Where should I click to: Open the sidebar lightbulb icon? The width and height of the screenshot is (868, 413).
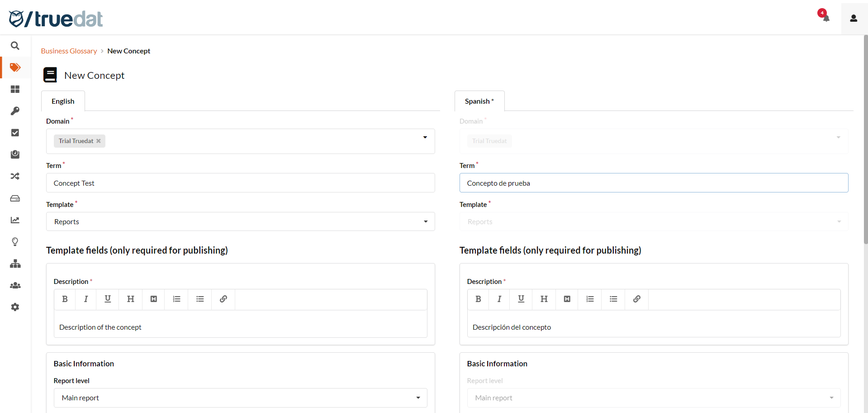coord(15,242)
